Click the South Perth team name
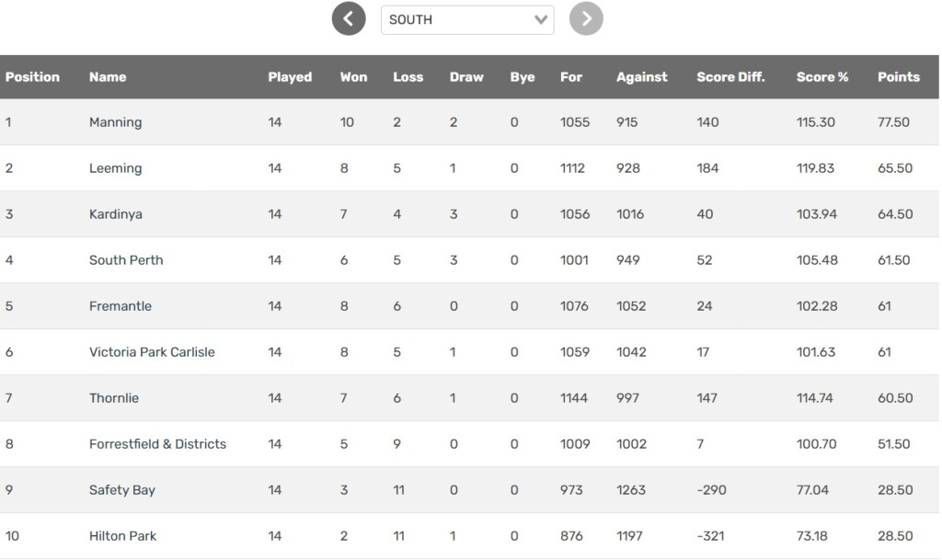 pyautogui.click(x=126, y=260)
